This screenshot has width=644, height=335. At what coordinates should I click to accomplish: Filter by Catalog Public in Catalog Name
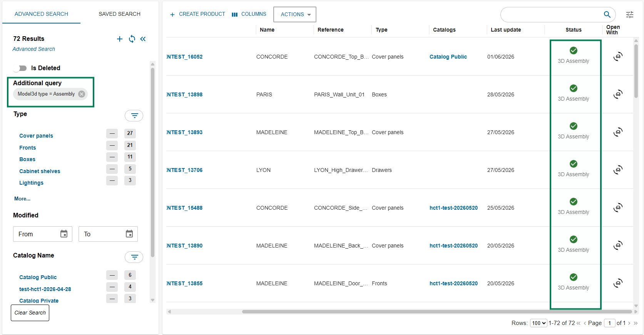coord(38,277)
